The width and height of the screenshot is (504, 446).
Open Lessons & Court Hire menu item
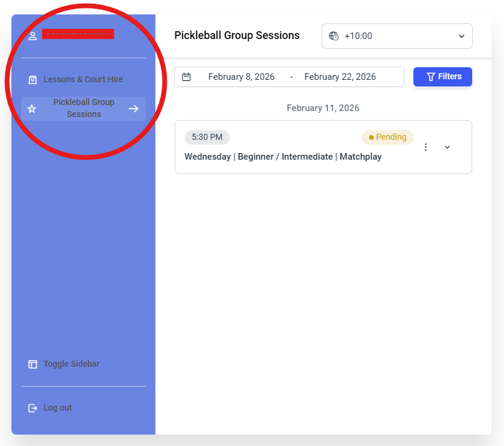83,79
